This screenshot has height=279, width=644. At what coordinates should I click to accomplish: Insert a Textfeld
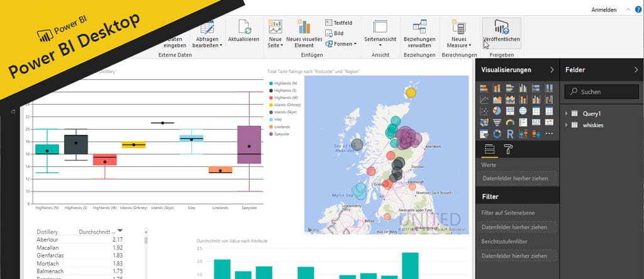pyautogui.click(x=339, y=23)
